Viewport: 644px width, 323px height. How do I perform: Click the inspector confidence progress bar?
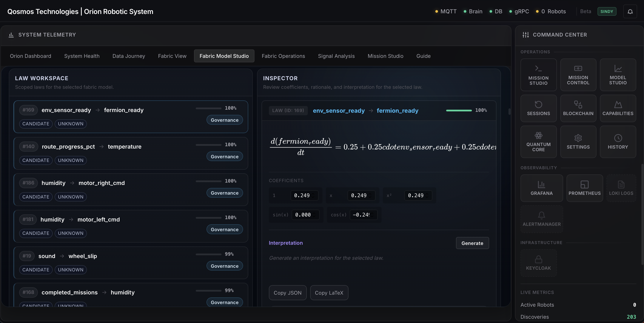pos(459,110)
